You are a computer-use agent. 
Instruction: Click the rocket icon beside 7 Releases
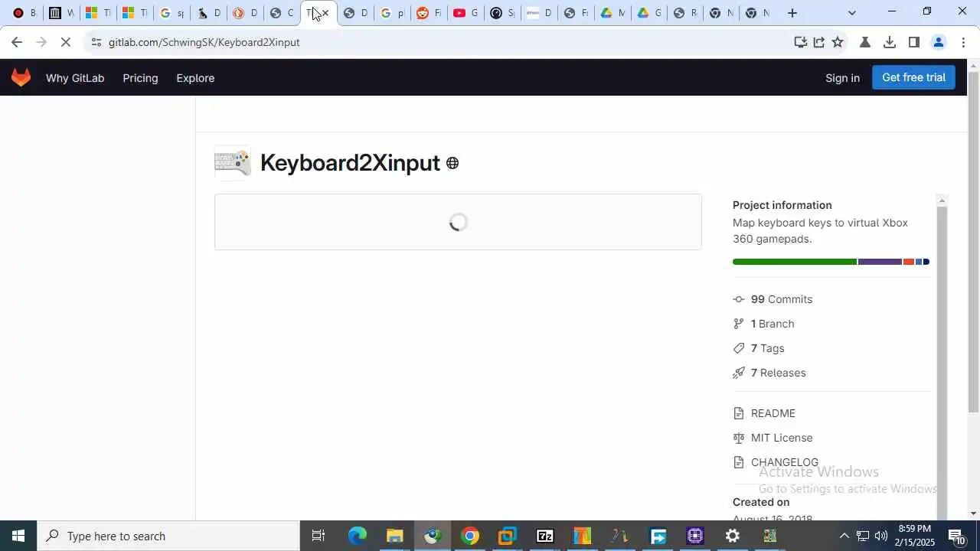point(738,373)
